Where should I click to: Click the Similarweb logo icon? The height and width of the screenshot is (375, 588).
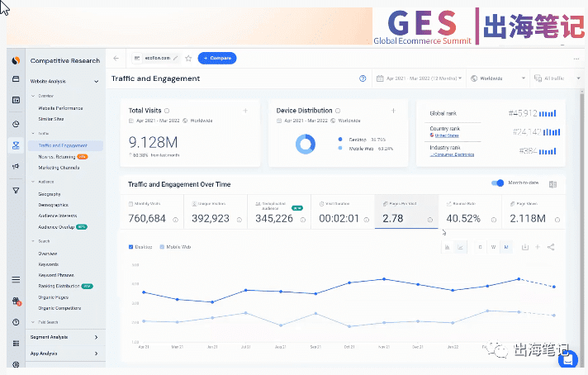pyautogui.click(x=16, y=60)
